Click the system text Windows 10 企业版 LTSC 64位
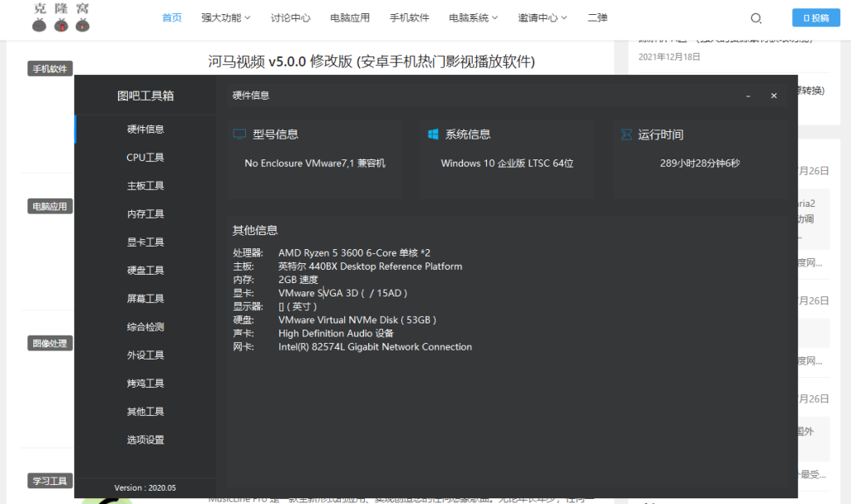Viewport: 851px width, 504px height. point(507,164)
